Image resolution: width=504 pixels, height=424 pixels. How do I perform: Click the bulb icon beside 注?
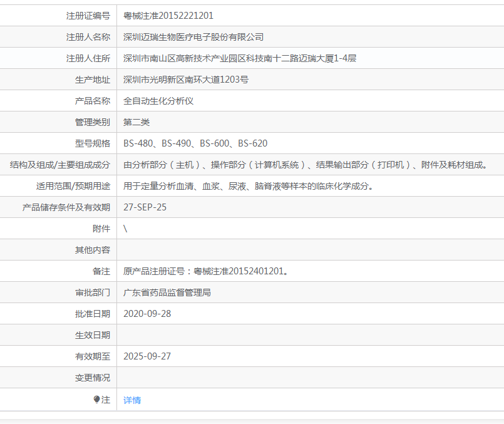tap(96, 399)
